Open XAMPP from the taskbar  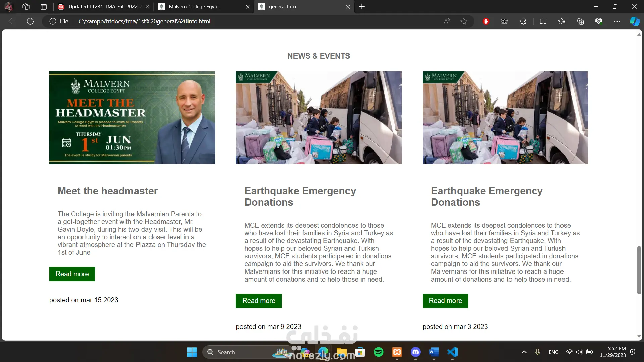coord(397,352)
